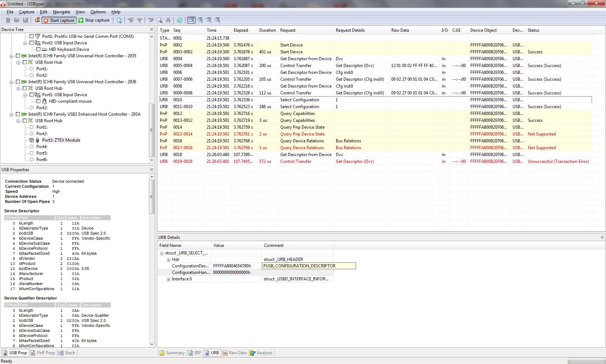Open the Capture menu
Screen dimensions: 606x364
point(27,12)
